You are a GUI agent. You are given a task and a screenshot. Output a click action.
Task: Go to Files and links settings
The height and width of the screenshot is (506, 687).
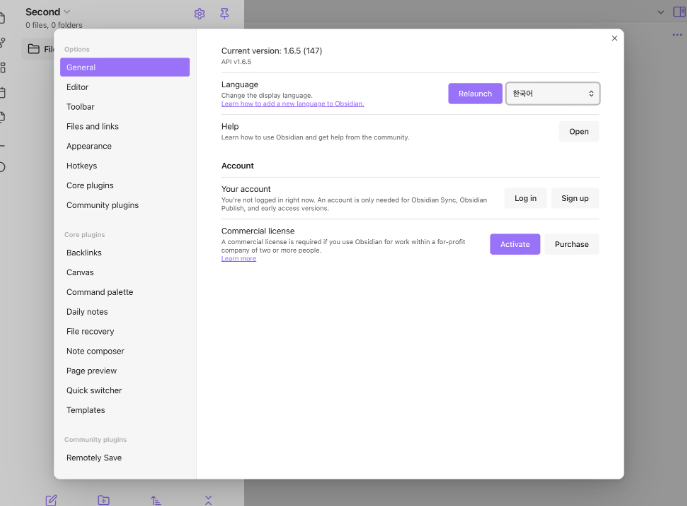125,126
